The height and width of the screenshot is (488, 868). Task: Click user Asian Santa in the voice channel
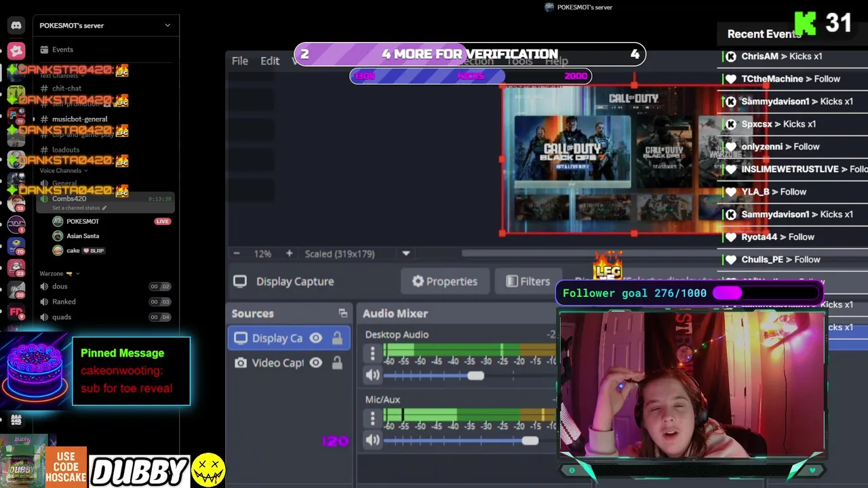(x=83, y=236)
